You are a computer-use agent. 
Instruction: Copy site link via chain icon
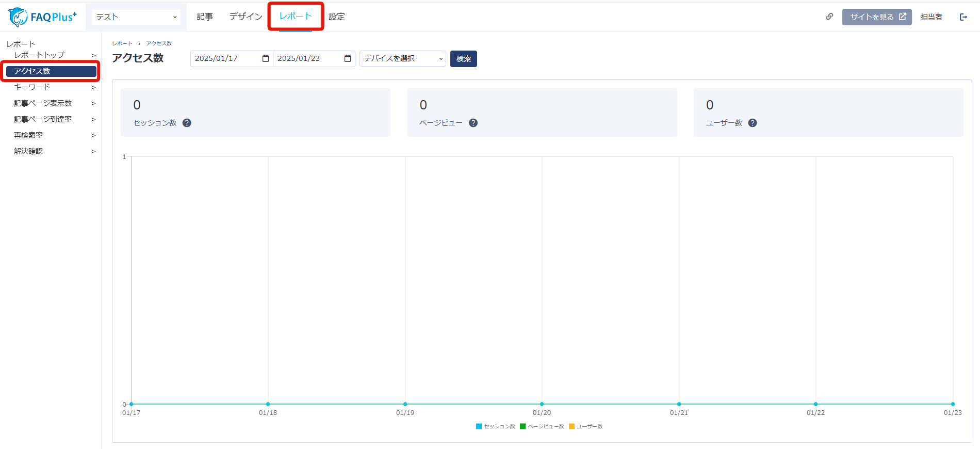point(829,17)
